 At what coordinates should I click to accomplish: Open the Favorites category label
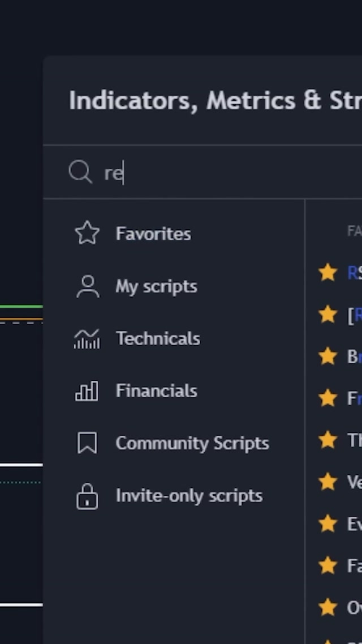153,234
